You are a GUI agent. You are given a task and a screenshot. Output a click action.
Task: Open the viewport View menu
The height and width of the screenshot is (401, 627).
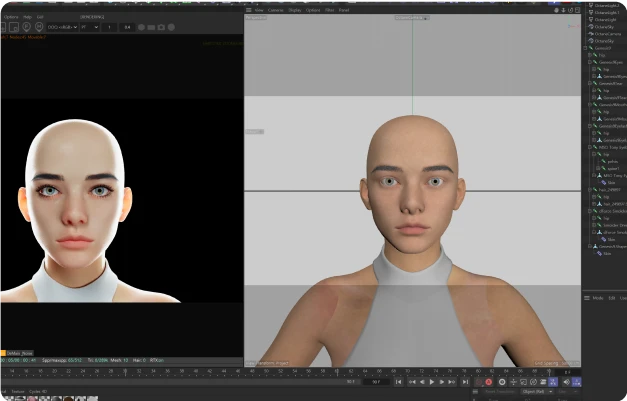259,10
